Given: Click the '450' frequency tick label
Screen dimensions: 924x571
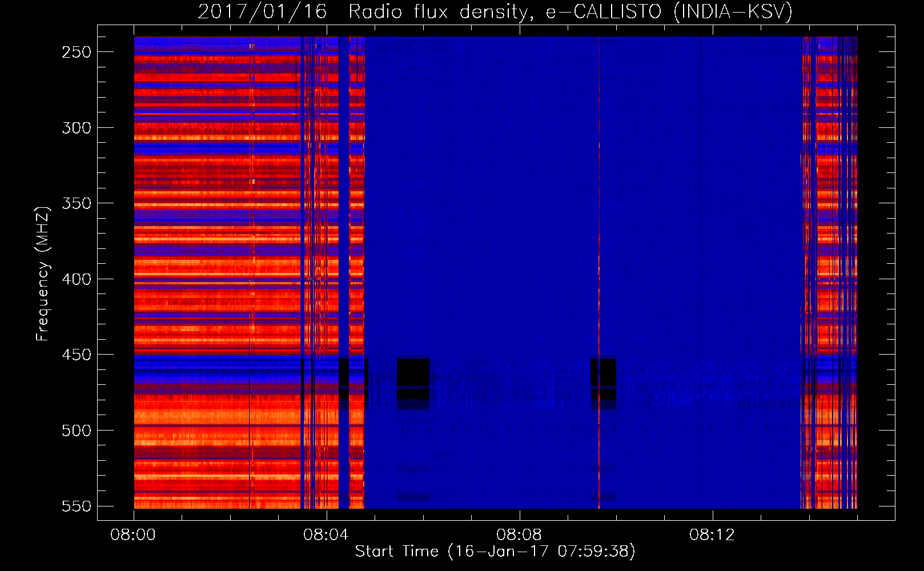Looking at the screenshot, I should click(77, 355).
